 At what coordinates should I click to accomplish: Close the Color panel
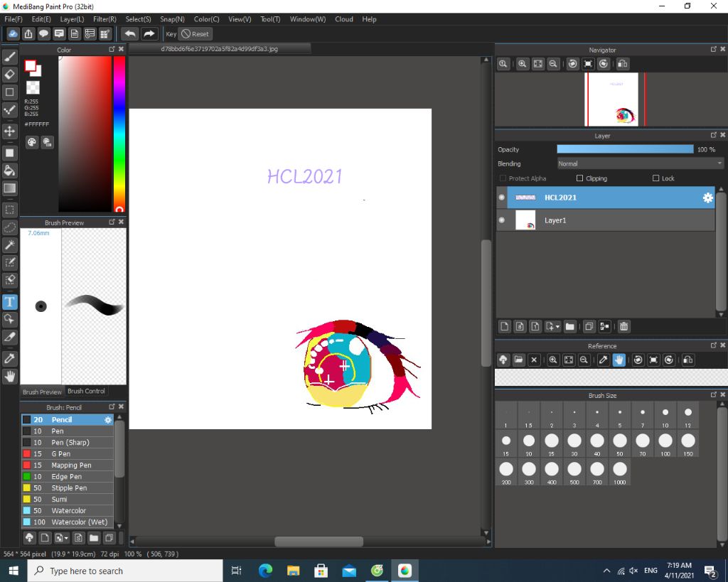[121, 49]
